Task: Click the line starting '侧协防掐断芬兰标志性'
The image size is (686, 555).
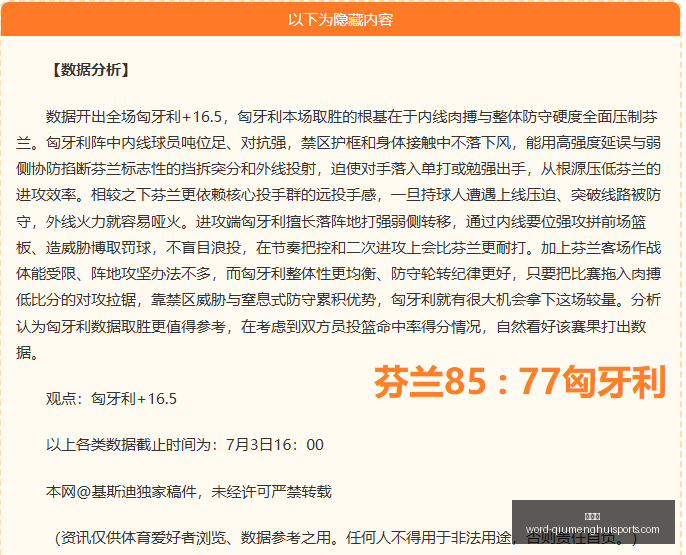Action: [x=338, y=169]
